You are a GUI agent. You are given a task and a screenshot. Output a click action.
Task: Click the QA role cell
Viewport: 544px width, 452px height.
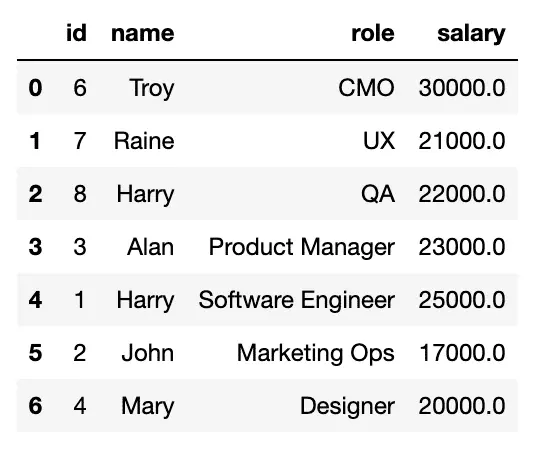pos(378,194)
